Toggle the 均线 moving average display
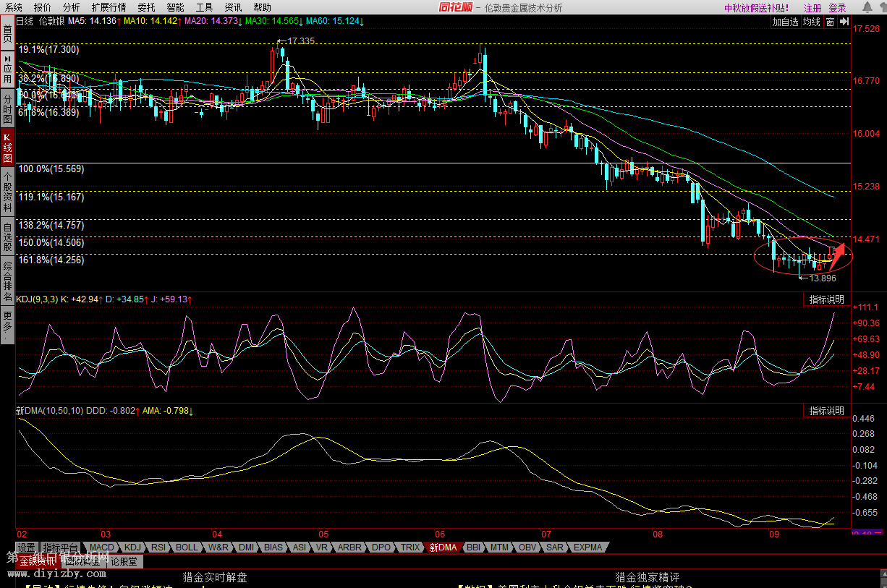The image size is (887, 588). tap(812, 22)
